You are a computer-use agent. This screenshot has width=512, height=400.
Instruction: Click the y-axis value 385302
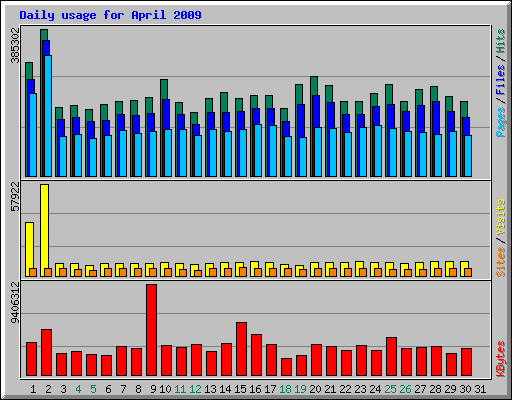coord(15,45)
